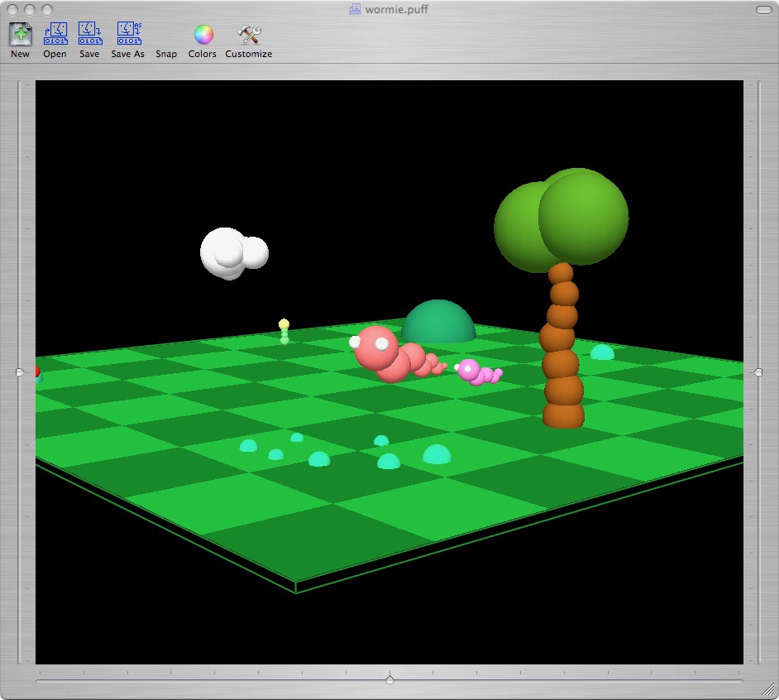Select the small yellow-green plant object
The height and width of the screenshot is (700, 779).
[284, 331]
